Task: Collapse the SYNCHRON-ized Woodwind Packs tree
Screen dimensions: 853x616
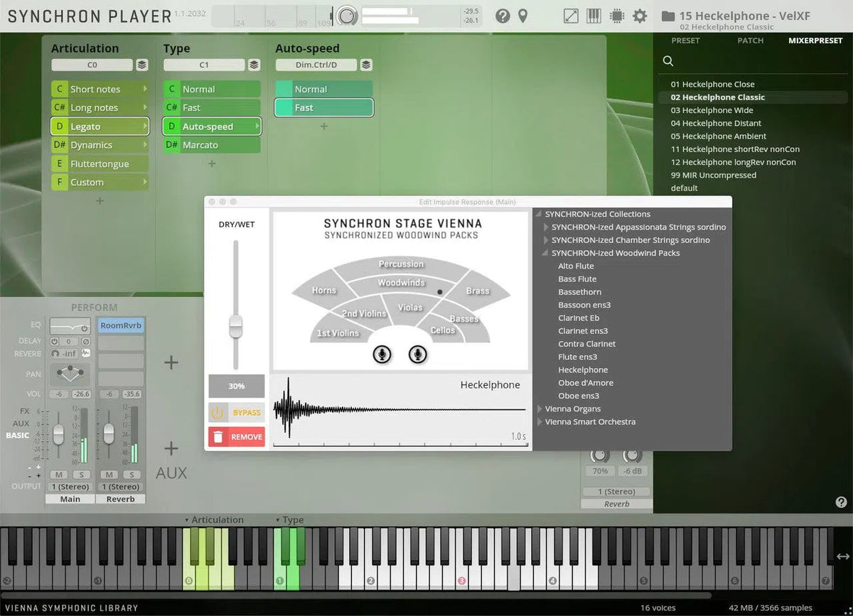Action: tap(545, 253)
